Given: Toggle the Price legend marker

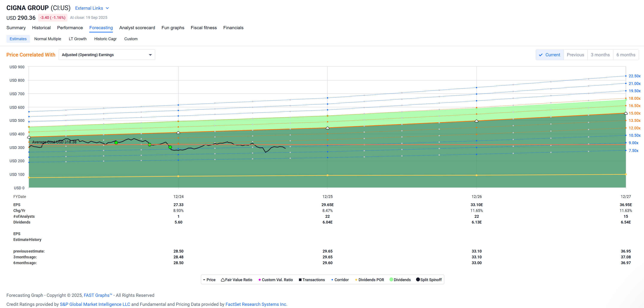Looking at the screenshot, I should click(204, 280).
